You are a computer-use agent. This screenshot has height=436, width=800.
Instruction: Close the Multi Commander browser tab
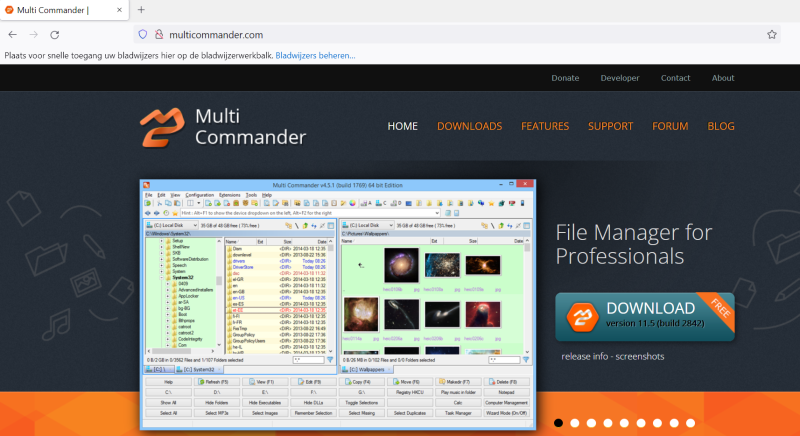[117, 10]
